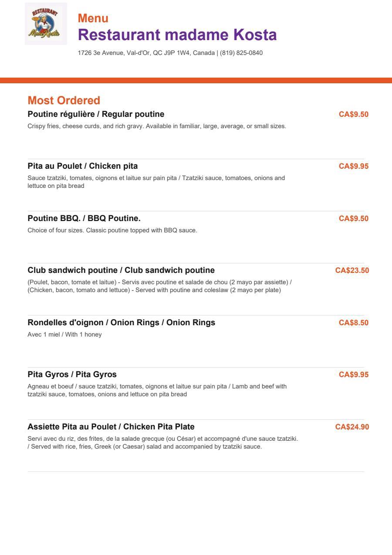
Task: Click the orange Menu heading
Action: 93,18
